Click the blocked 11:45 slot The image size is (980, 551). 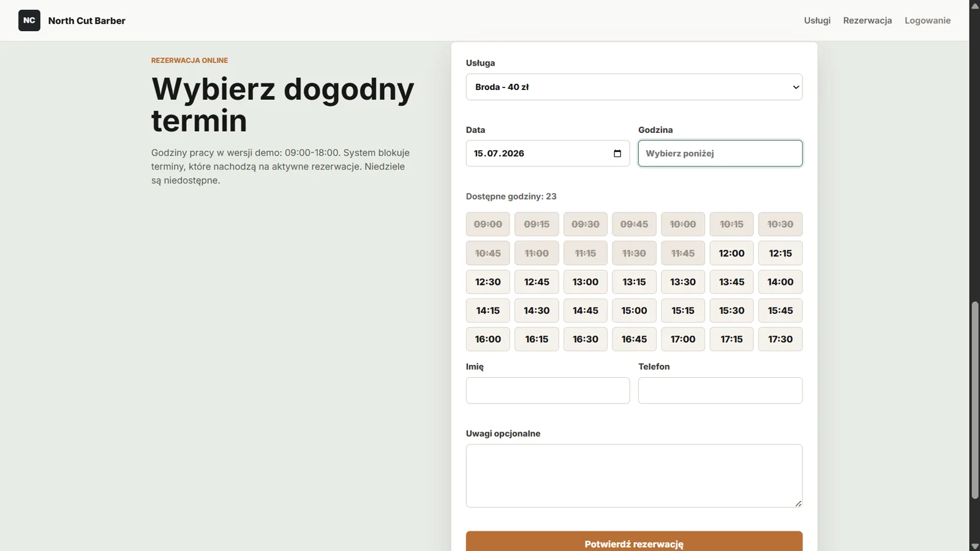point(683,253)
